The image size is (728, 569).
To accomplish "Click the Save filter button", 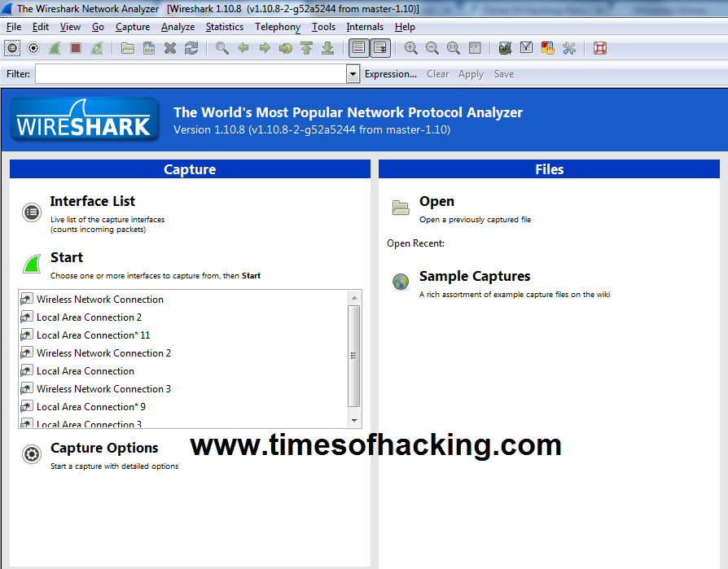I will point(504,74).
